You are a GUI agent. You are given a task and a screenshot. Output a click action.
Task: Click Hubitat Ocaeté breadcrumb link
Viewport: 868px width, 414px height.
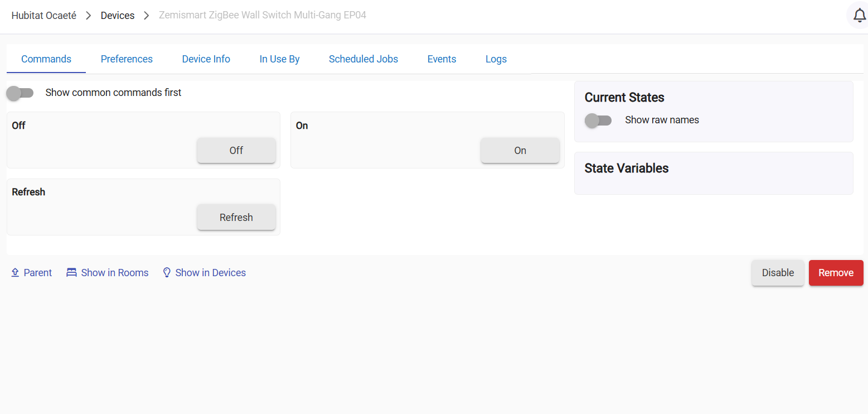(x=43, y=15)
